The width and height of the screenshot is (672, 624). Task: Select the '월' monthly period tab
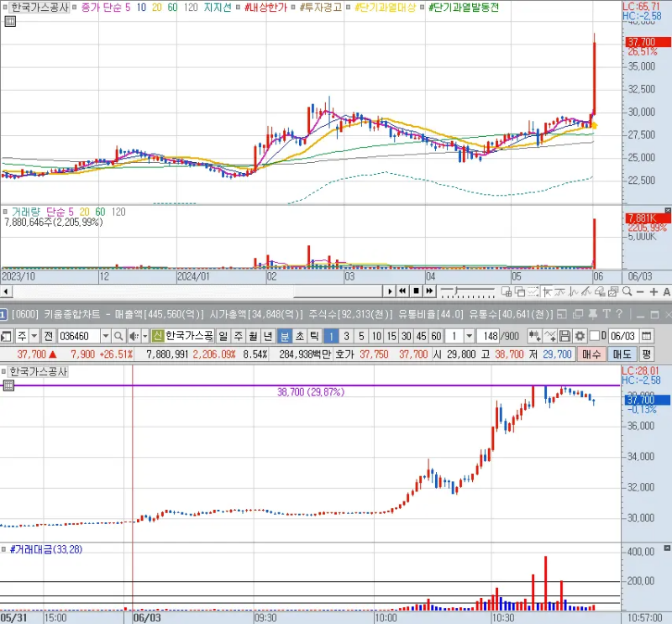coord(254,336)
